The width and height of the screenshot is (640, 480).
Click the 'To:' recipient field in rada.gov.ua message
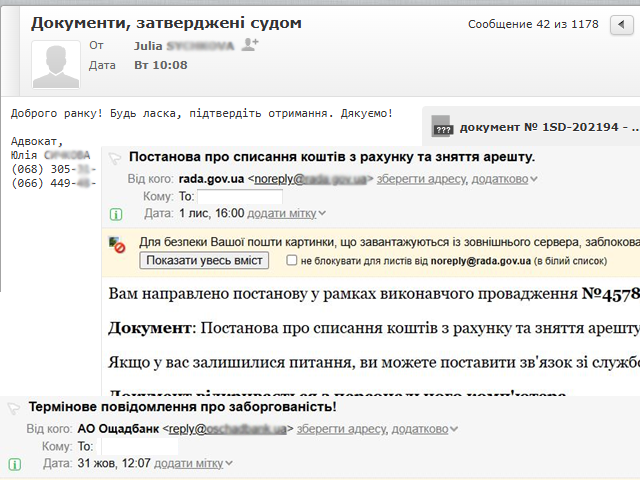239,197
